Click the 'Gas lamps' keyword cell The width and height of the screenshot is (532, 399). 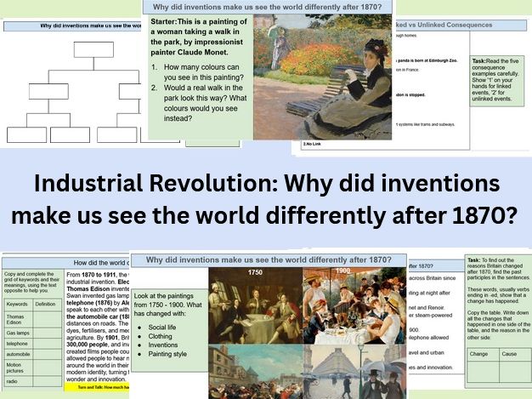(18, 333)
